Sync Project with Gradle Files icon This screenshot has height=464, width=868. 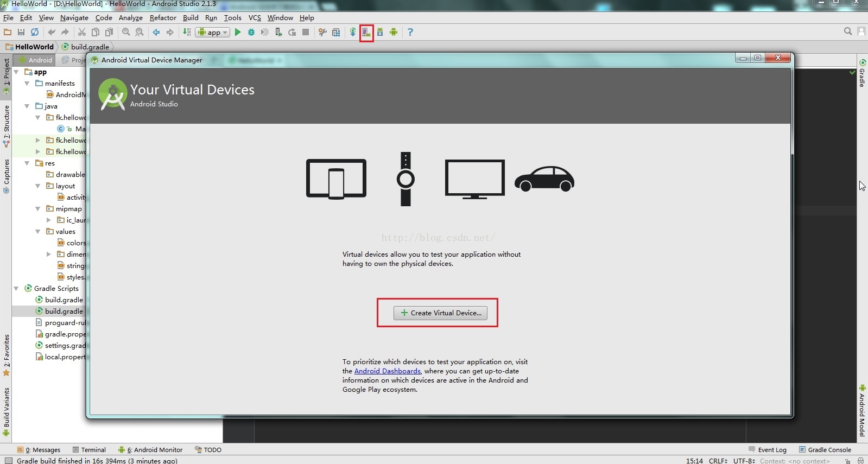coord(353,32)
